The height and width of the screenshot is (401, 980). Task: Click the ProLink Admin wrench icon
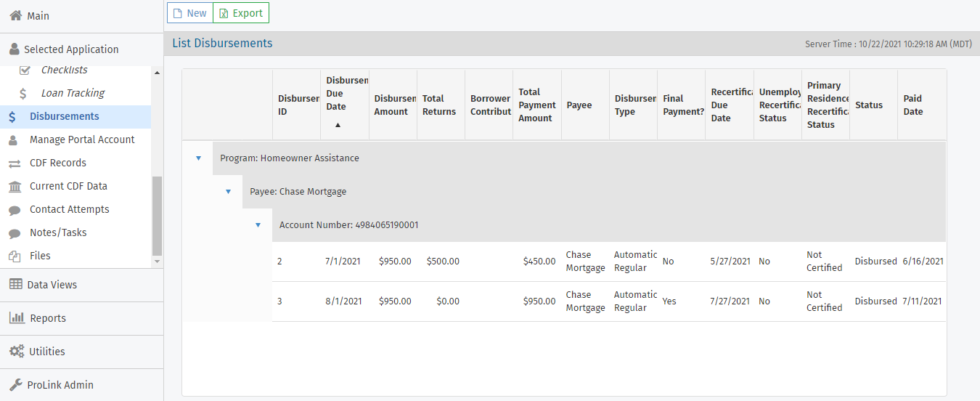[x=16, y=384]
